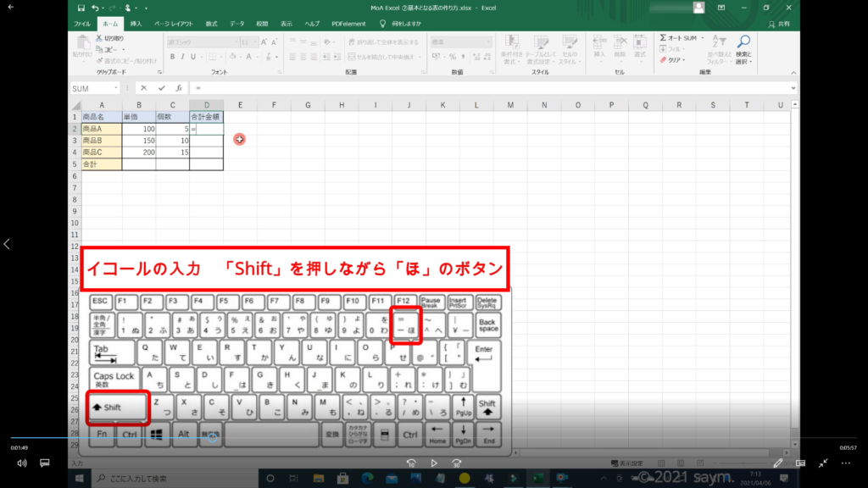This screenshot has height=488, width=868.
Task: Click the Insert Function fx icon
Action: tap(178, 88)
